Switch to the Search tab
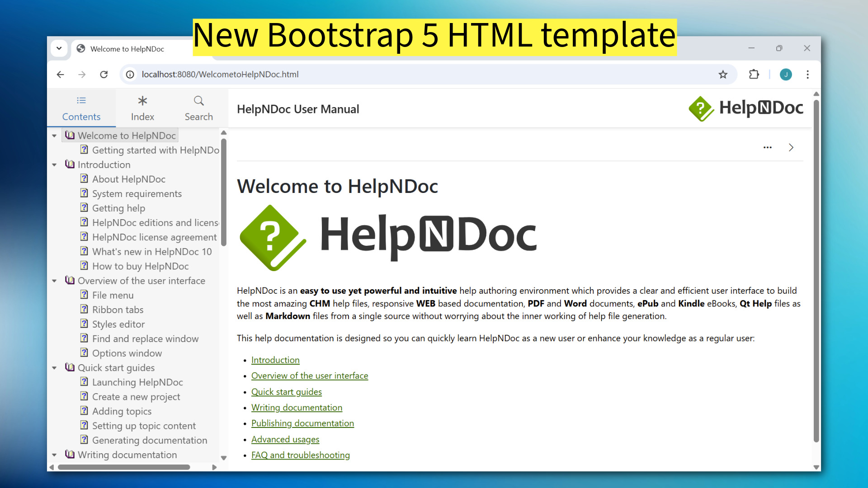This screenshot has height=488, width=868. point(198,108)
